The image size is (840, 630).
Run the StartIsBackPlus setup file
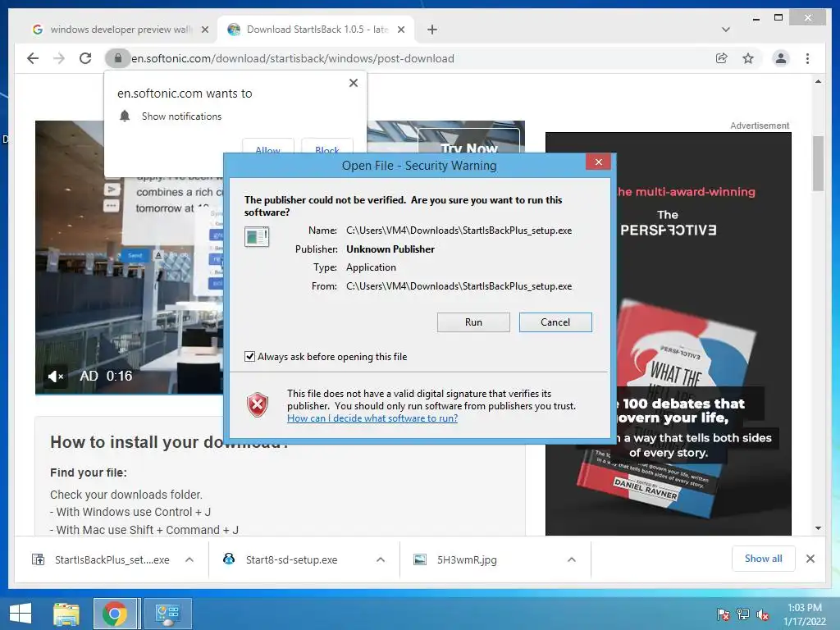point(473,322)
